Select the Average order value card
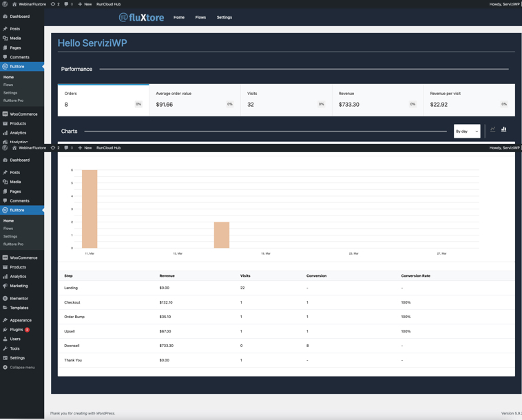 coord(194,99)
